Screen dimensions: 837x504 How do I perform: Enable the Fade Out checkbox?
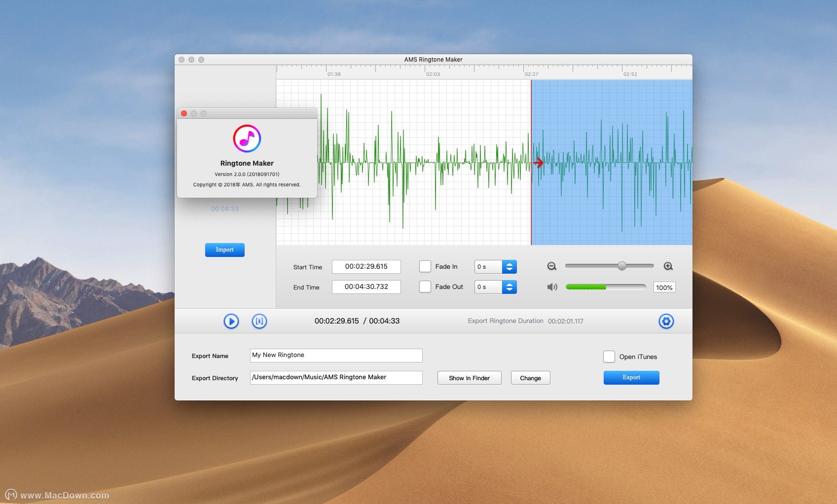425,287
